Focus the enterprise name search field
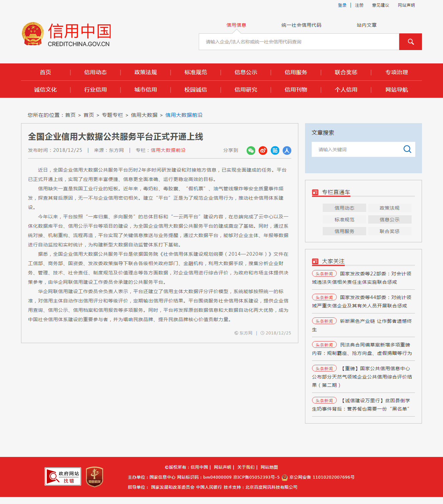The image size is (443, 504). point(299,42)
